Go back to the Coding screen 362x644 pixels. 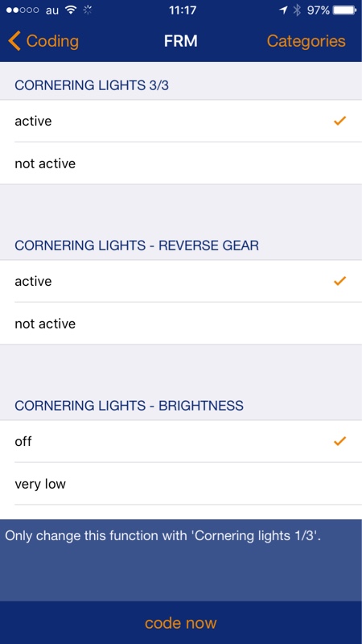click(x=43, y=41)
